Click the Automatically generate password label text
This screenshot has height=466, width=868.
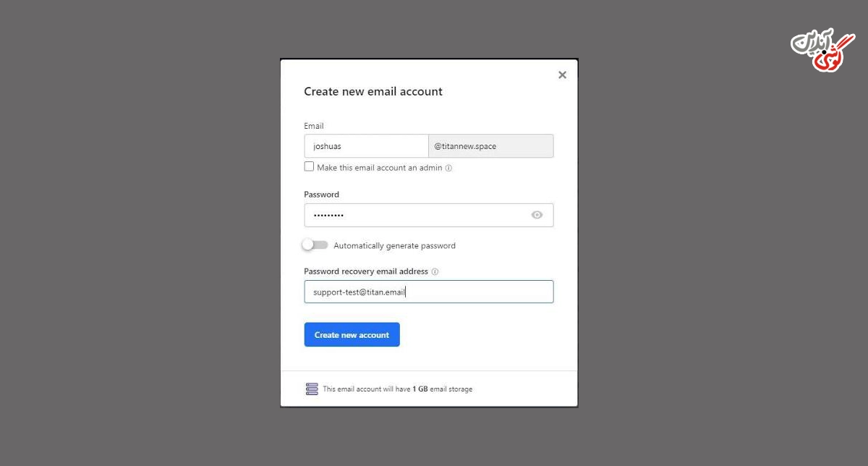(394, 246)
